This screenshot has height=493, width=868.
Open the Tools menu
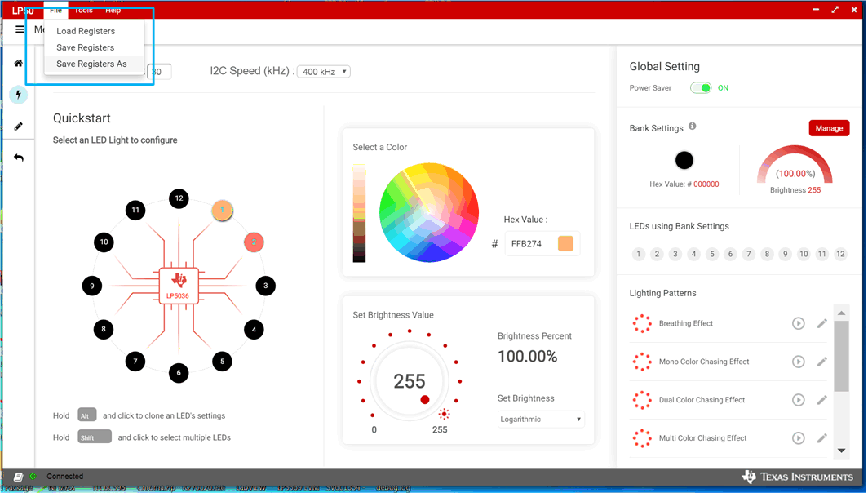83,11
